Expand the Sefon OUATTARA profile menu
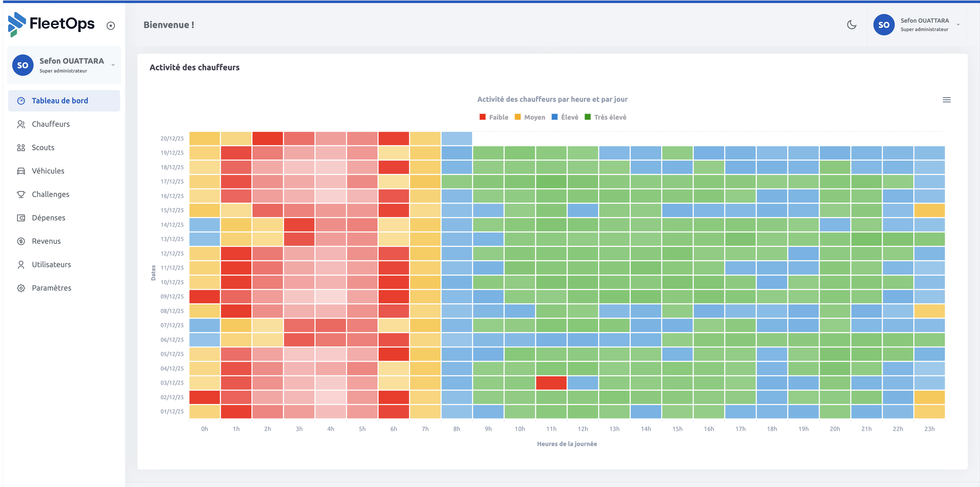This screenshot has width=980, height=487. click(x=925, y=24)
